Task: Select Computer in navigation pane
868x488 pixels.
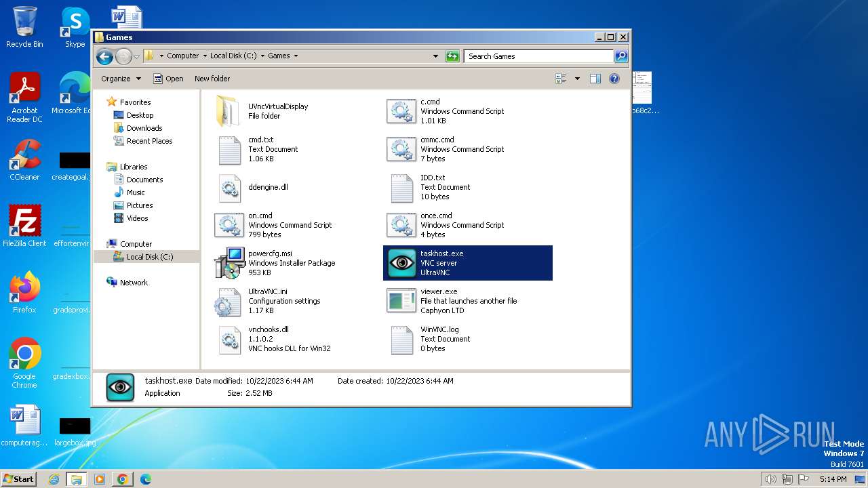Action: tap(136, 244)
